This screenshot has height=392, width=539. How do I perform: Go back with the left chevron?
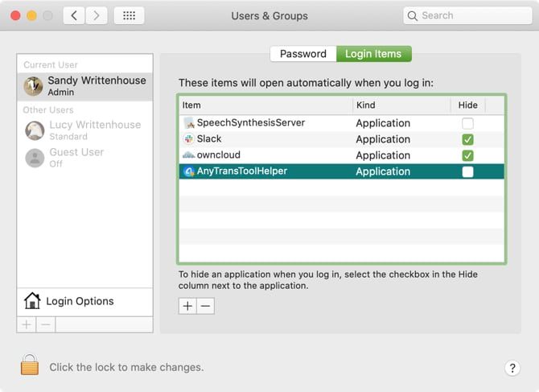pos(74,15)
